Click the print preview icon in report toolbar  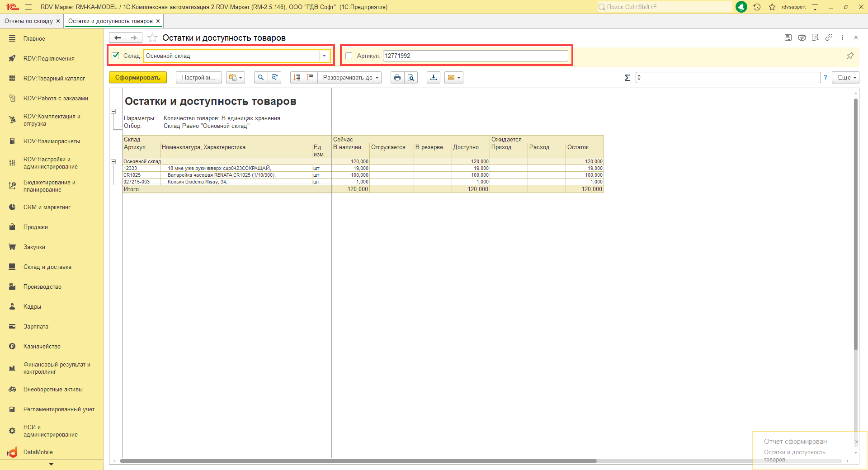410,77
